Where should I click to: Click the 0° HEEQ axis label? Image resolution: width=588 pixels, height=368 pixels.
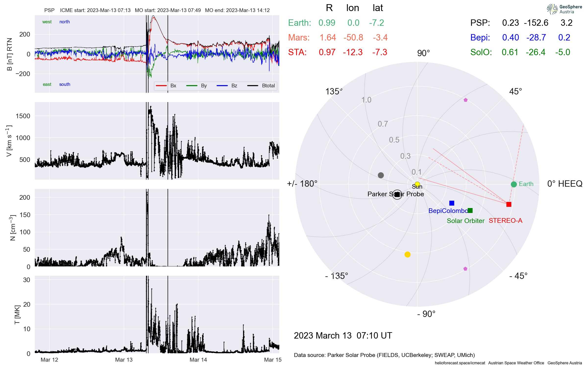point(565,184)
